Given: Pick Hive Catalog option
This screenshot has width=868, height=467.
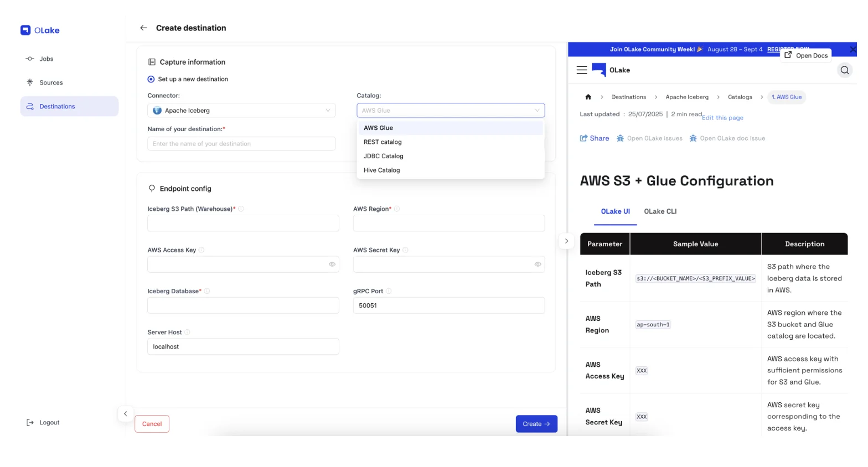Looking at the screenshot, I should click(x=381, y=170).
